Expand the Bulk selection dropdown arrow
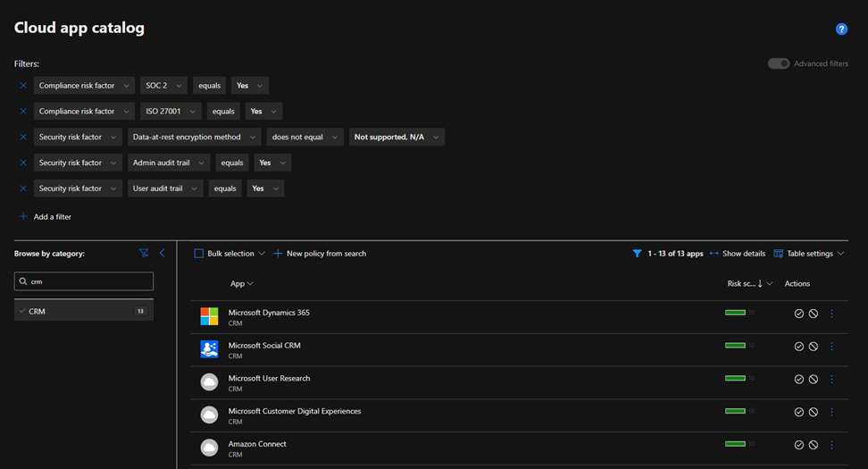This screenshot has width=868, height=469. coord(262,254)
